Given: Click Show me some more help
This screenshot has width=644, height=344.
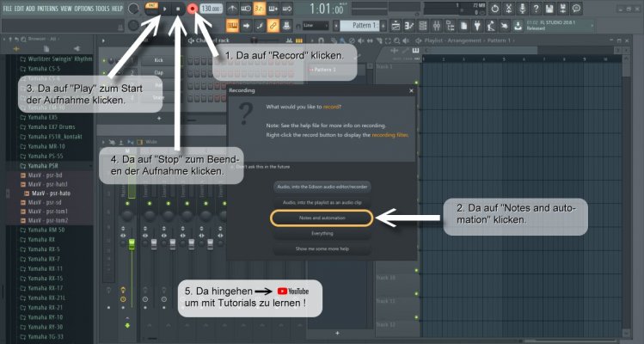Looking at the screenshot, I should click(322, 249).
